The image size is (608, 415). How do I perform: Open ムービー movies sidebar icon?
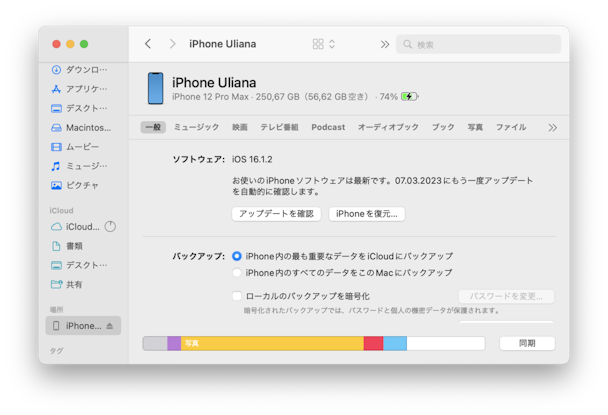(56, 147)
